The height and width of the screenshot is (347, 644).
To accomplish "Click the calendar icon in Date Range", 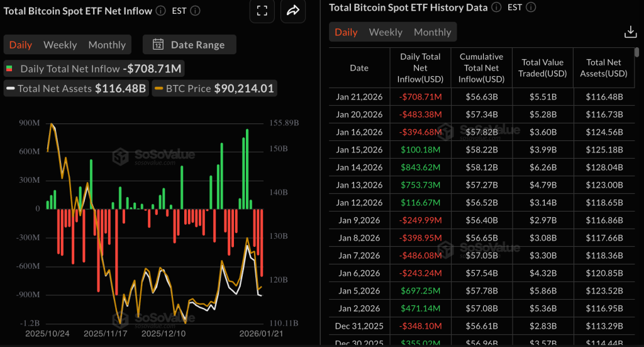I will (x=158, y=45).
